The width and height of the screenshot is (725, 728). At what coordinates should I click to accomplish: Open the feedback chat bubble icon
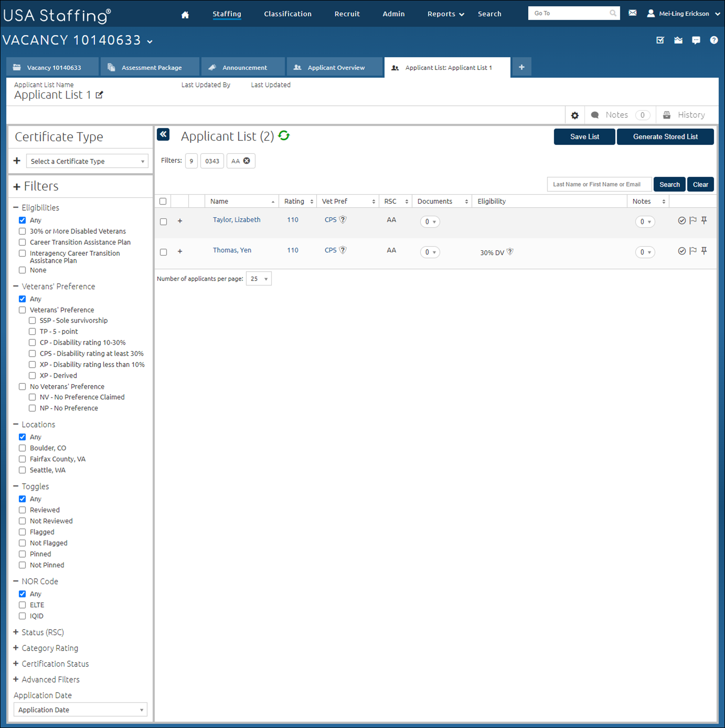696,40
